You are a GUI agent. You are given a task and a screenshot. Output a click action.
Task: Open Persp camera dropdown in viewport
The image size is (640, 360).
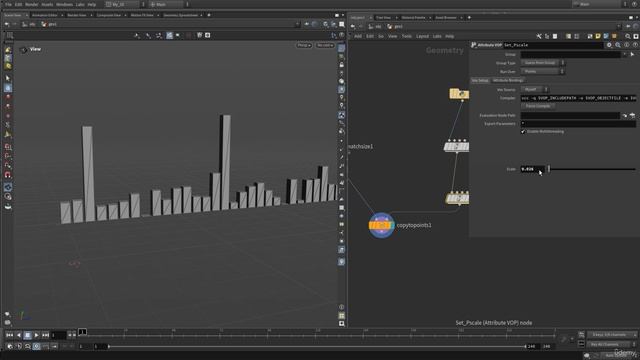coord(304,45)
